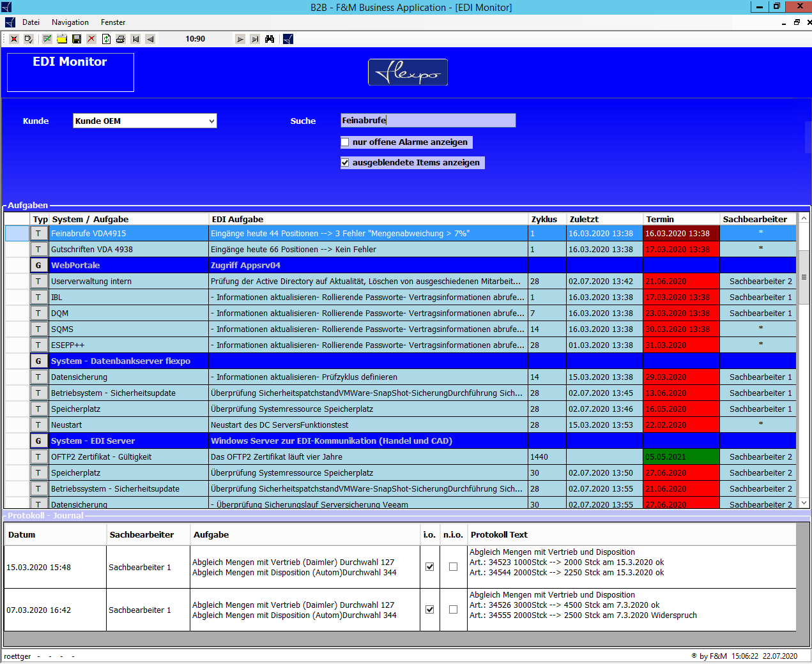Click the green arrows refresh icon
This screenshot has height=664, width=812.
pyautogui.click(x=106, y=39)
